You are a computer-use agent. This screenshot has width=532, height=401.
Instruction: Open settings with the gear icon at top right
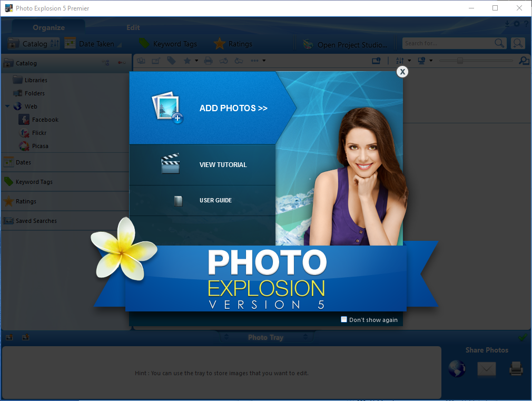(x=516, y=24)
